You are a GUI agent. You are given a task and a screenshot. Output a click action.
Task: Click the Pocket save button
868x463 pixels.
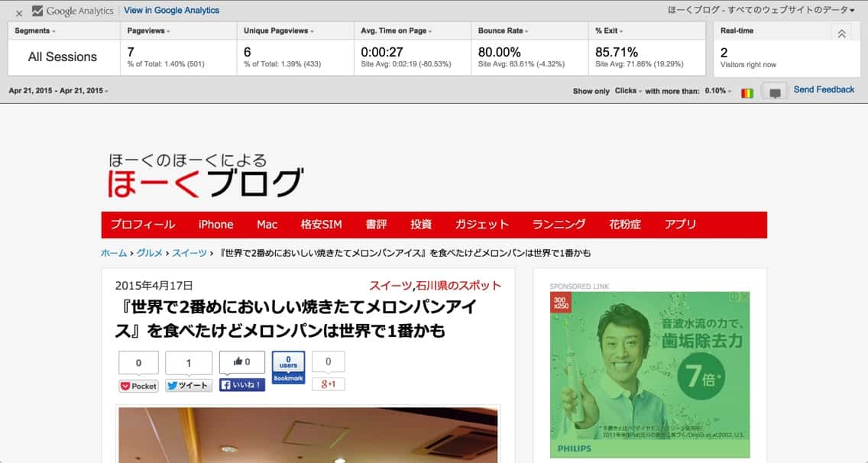138,386
